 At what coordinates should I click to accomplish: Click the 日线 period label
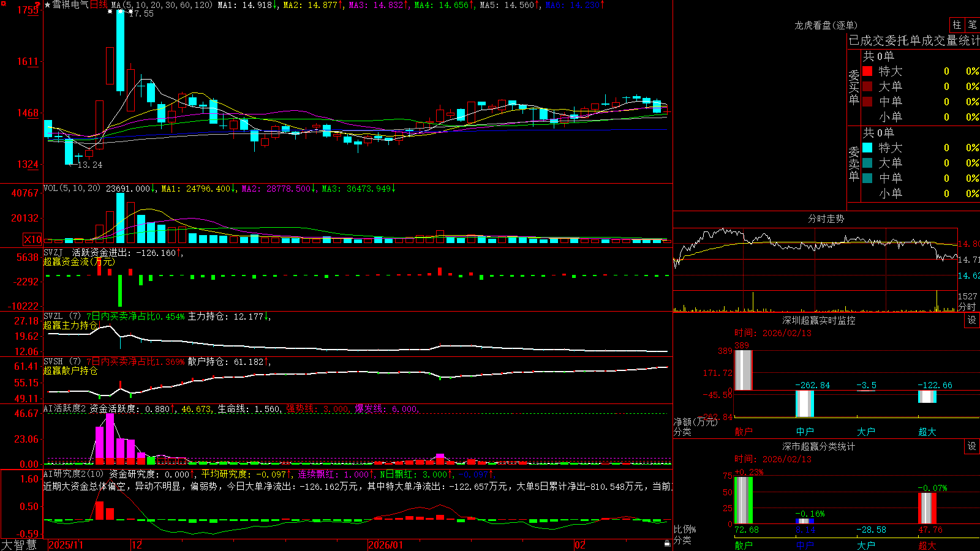tap(98, 5)
